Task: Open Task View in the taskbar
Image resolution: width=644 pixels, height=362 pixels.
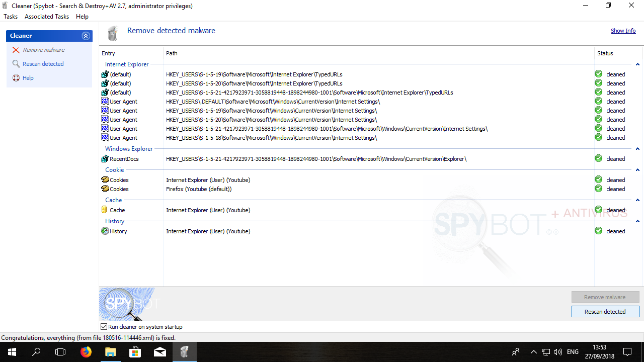Action: pyautogui.click(x=60, y=352)
